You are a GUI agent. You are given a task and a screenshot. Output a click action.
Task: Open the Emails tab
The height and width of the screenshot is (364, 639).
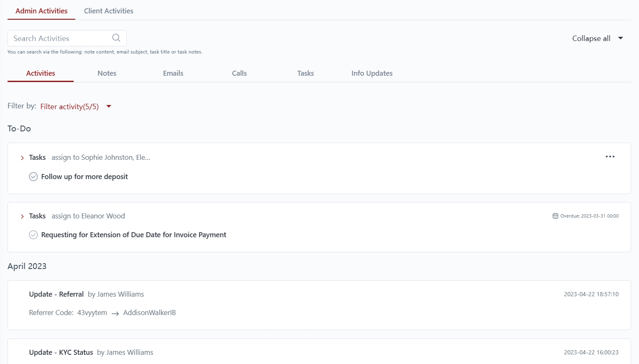coord(173,73)
